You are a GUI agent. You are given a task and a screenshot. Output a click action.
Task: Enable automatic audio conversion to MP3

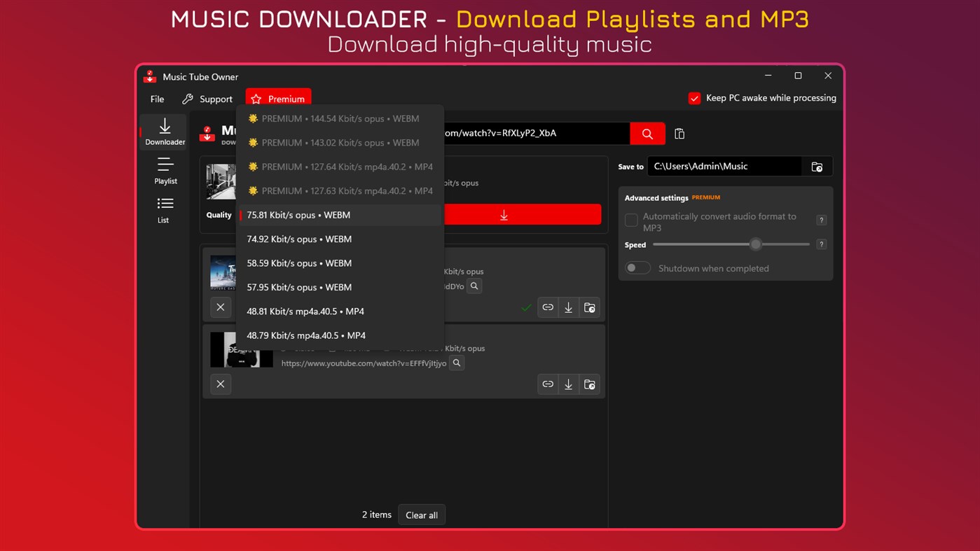[630, 219]
